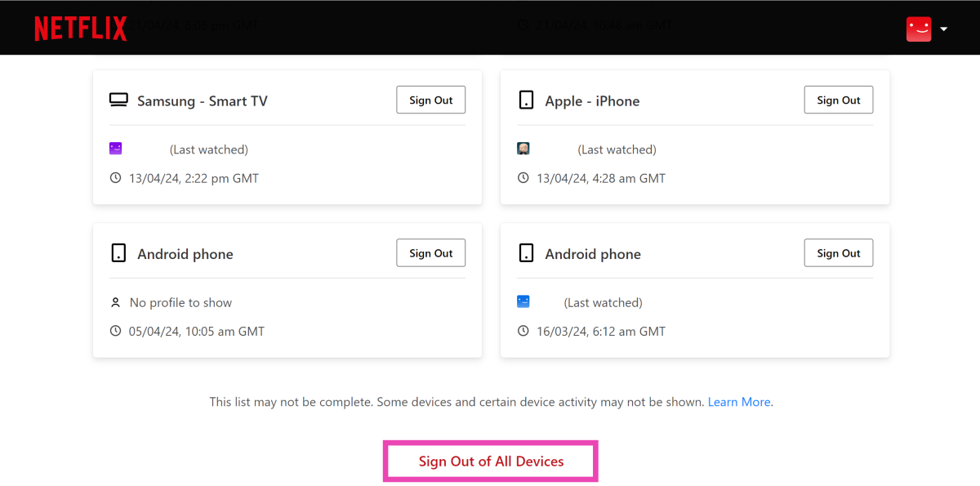980x486 pixels.
Task: Click the timestamp 16/03/24, 6:12 am GMT
Action: point(601,331)
